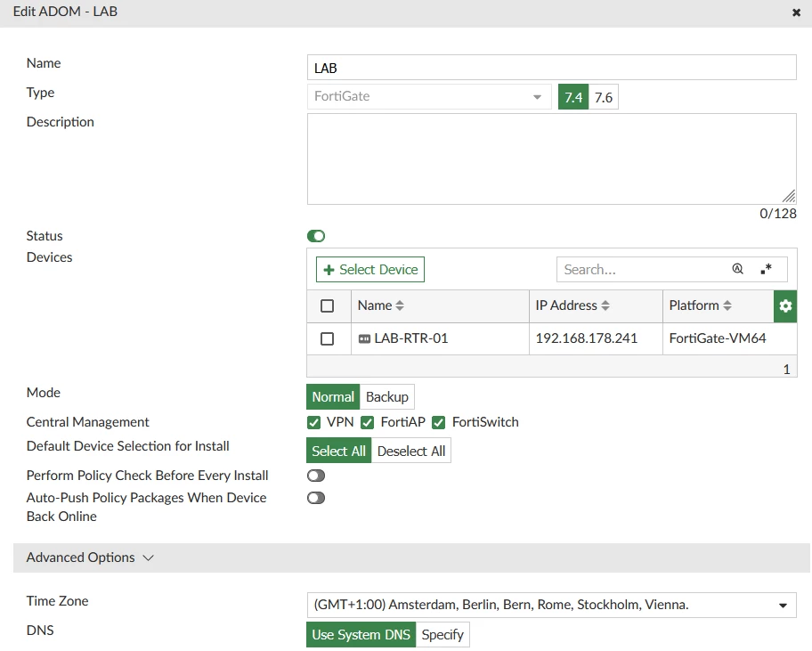Click Deselect All for default install

(x=411, y=451)
